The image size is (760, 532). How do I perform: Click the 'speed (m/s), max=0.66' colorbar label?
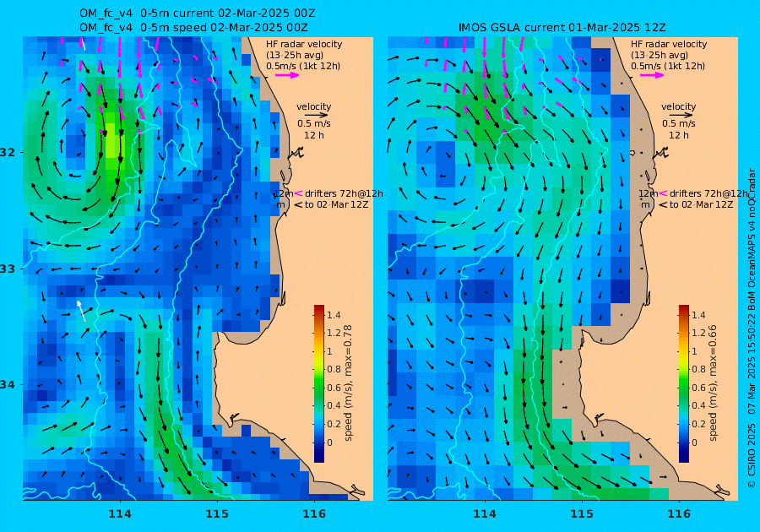pyautogui.click(x=713, y=383)
